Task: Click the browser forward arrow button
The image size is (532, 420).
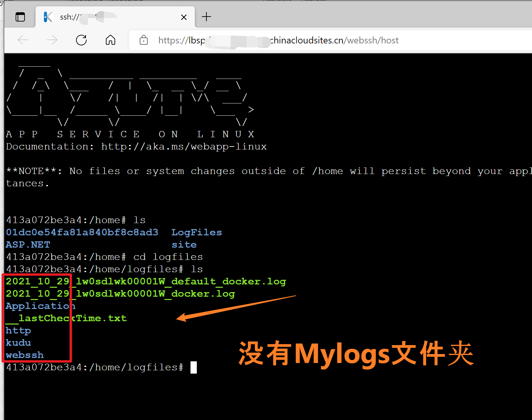Action: tap(52, 40)
